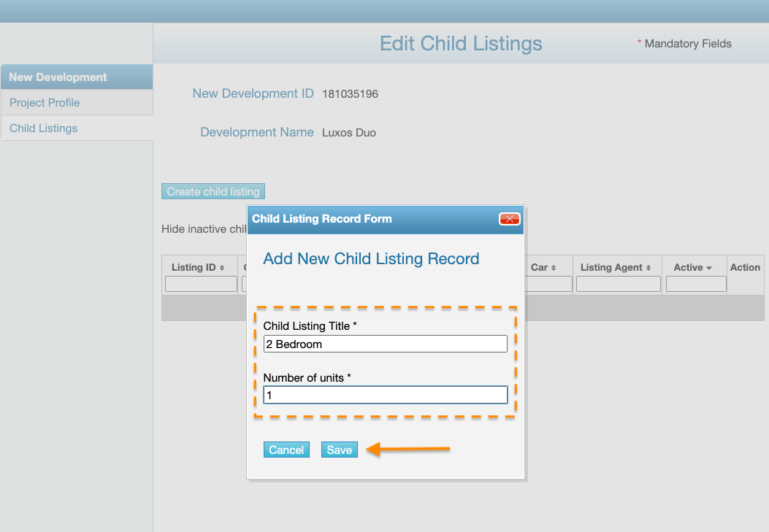Save the new child listing record

339,450
